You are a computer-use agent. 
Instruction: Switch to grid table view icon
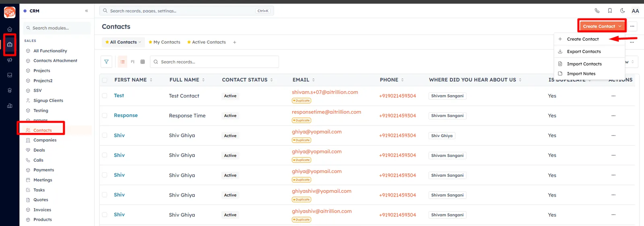(x=142, y=62)
